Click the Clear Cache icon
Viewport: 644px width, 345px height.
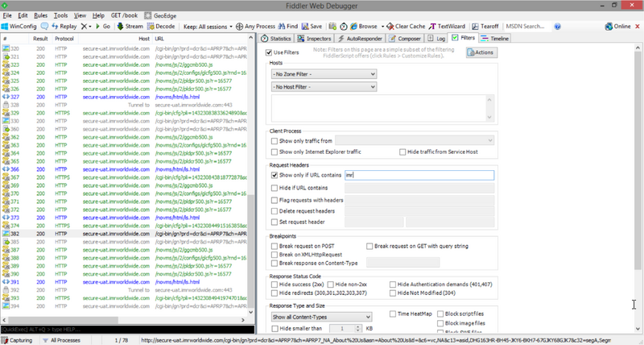pyautogui.click(x=390, y=27)
